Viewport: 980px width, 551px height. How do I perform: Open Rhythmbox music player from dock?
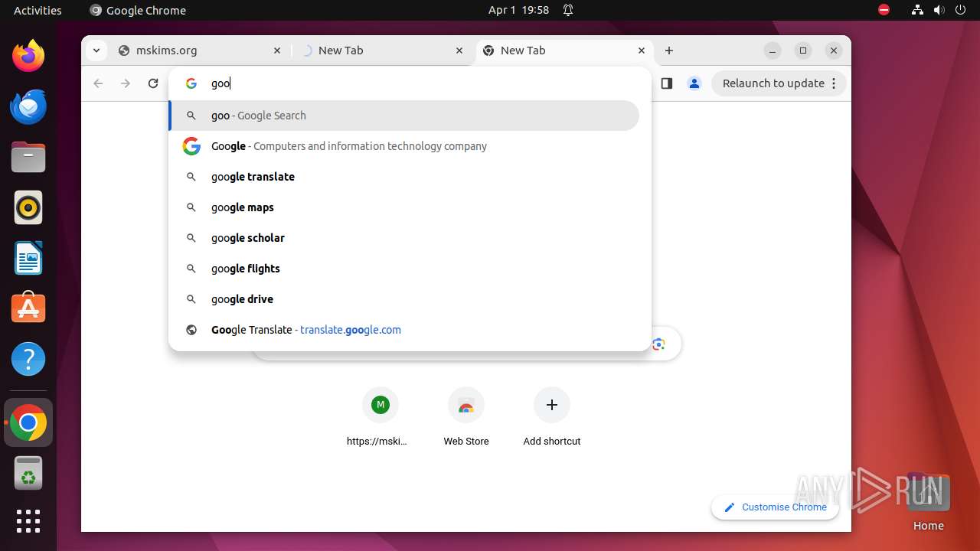pos(28,207)
